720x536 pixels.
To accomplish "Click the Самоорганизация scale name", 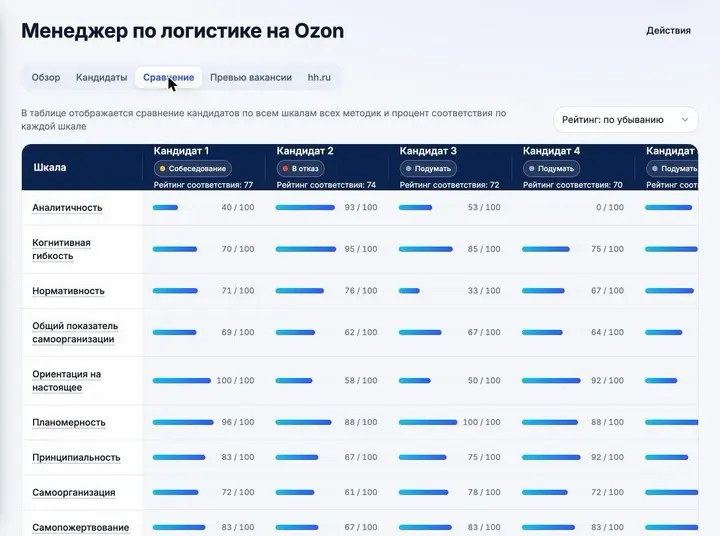I will pos(73,492).
